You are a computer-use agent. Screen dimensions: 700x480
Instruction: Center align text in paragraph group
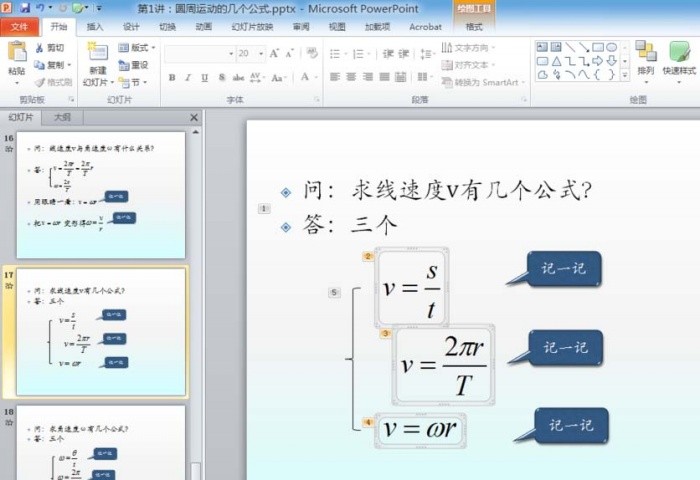(x=351, y=77)
